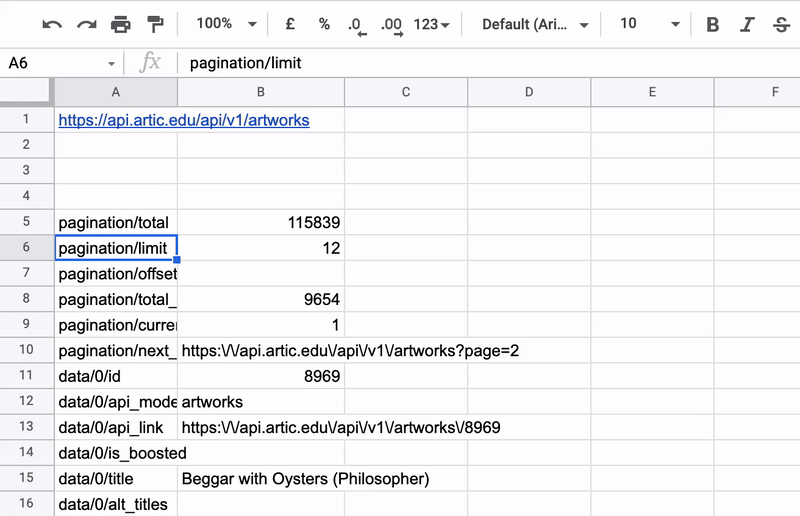Screen dimensions: 800x516
Task: Open the font size 10 dropdown
Action: point(649,24)
